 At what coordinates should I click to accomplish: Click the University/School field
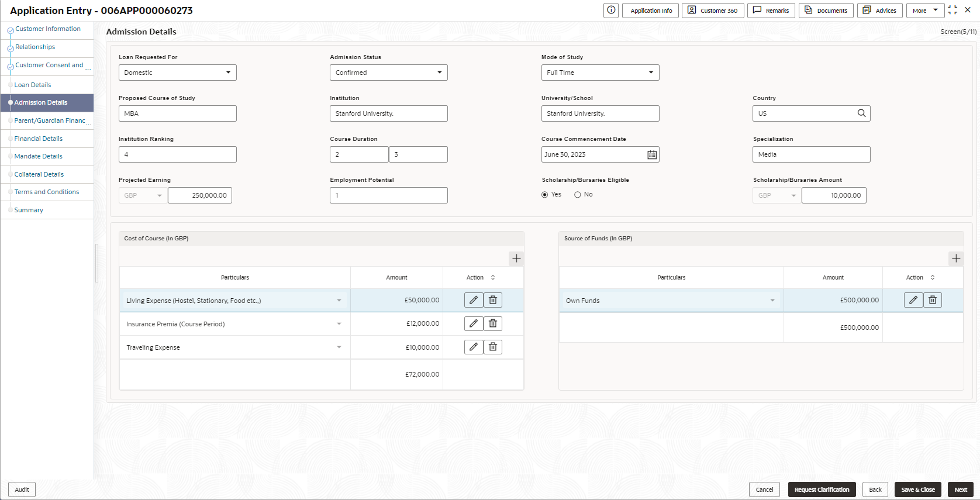point(601,113)
